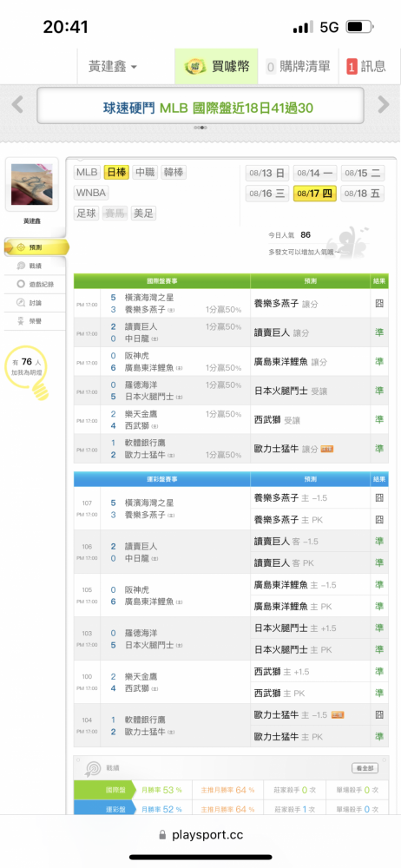The height and width of the screenshot is (868, 401).
Task: Switch to the 中職 league tab
Action: tap(146, 172)
